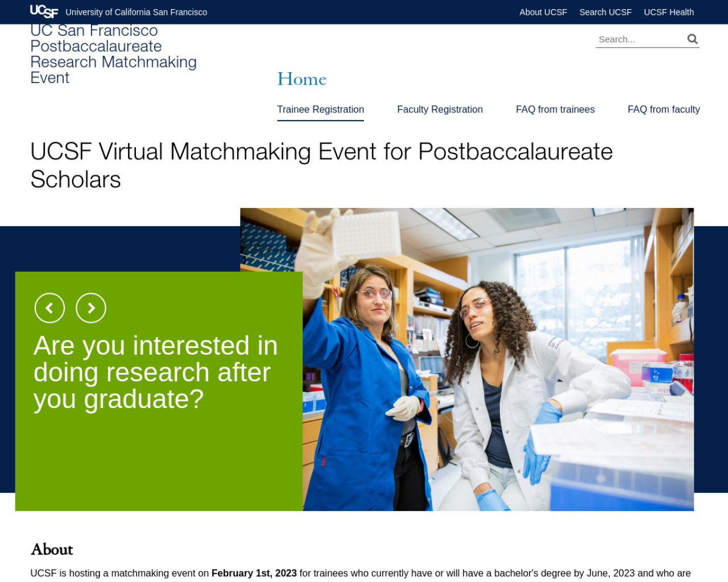Open FAQ from trainees menu item
This screenshot has width=728, height=582.
(555, 110)
